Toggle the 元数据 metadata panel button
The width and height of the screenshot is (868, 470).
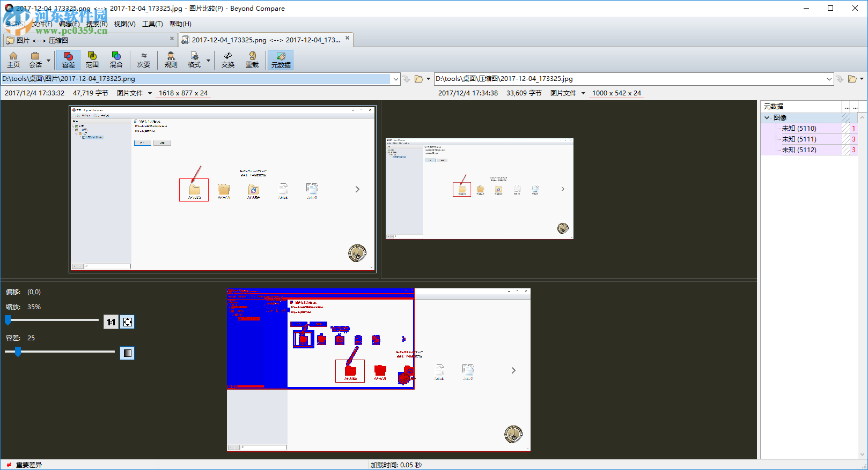pos(281,60)
